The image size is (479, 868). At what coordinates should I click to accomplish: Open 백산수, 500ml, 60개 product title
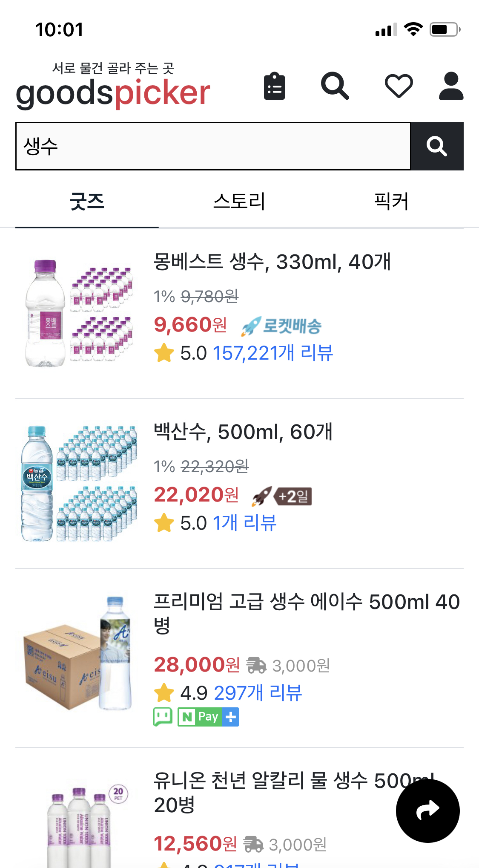[x=243, y=432]
